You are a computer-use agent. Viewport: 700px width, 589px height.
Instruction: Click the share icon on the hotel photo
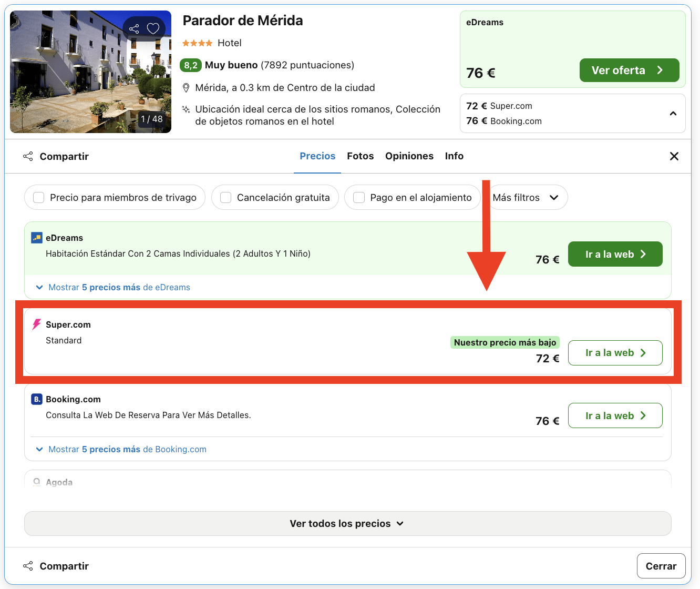[135, 28]
